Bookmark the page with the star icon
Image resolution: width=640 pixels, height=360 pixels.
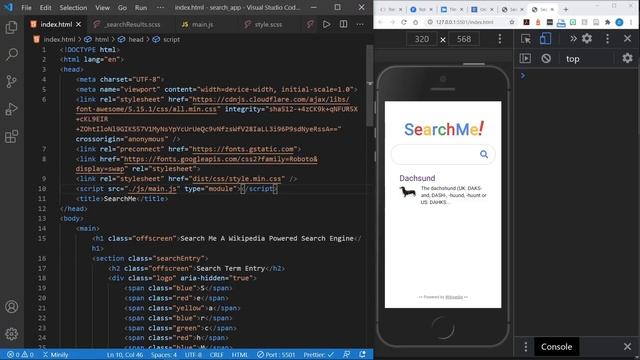[x=512, y=22]
